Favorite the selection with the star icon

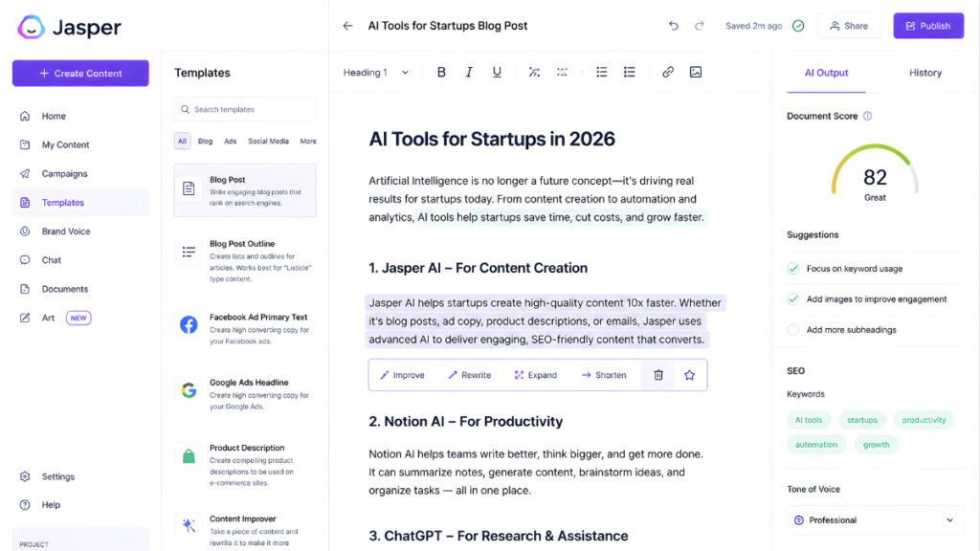689,375
